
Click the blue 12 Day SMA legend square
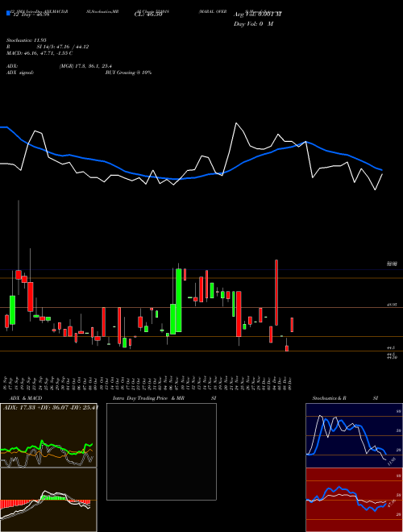click(8, 14)
